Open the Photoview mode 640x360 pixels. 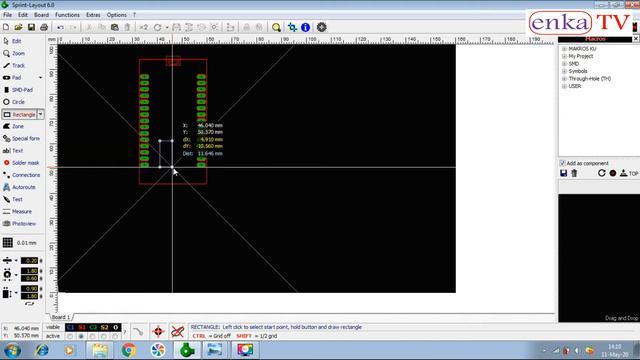(19, 224)
